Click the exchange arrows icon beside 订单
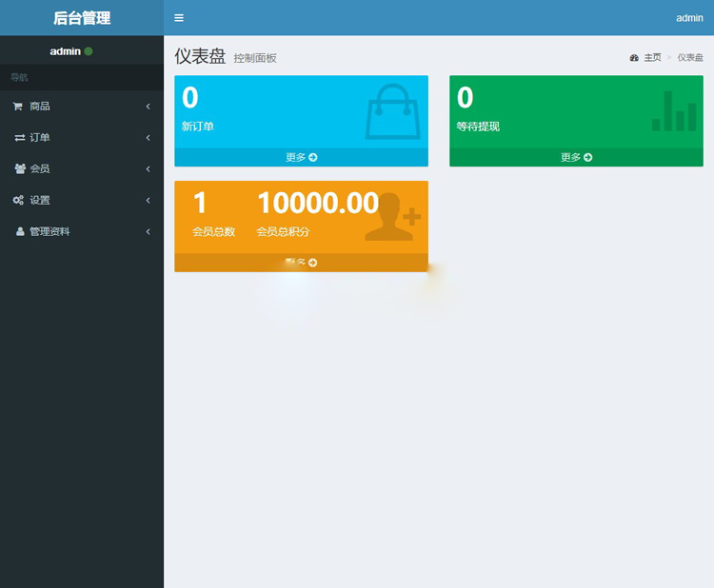The image size is (714, 588). point(20,138)
